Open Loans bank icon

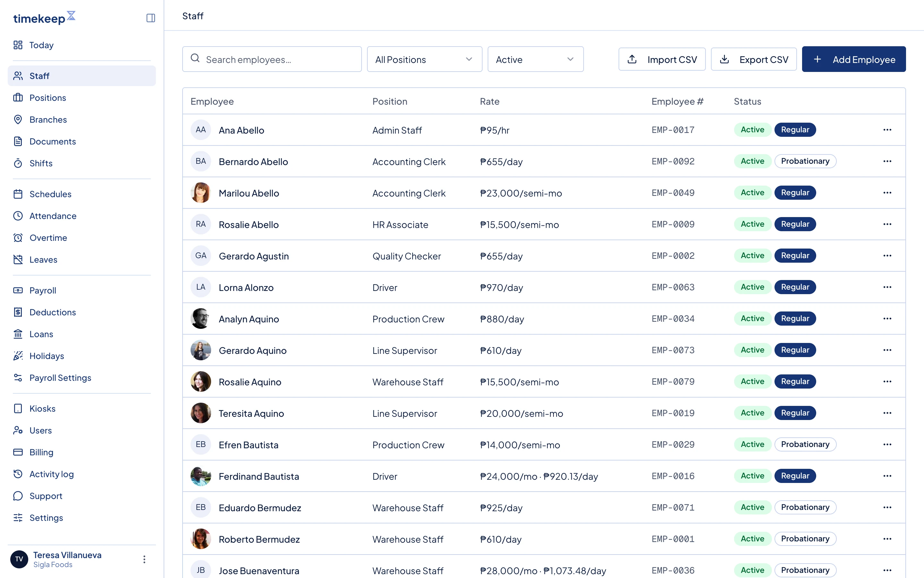18,334
